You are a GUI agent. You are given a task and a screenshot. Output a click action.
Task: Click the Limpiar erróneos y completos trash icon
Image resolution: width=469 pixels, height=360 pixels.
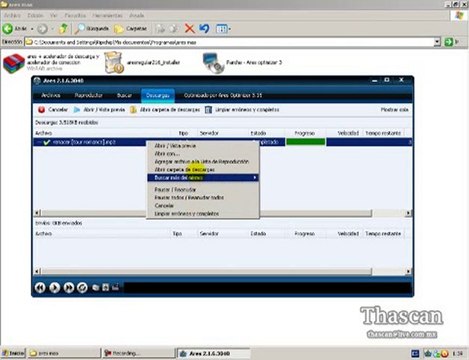pos(208,110)
